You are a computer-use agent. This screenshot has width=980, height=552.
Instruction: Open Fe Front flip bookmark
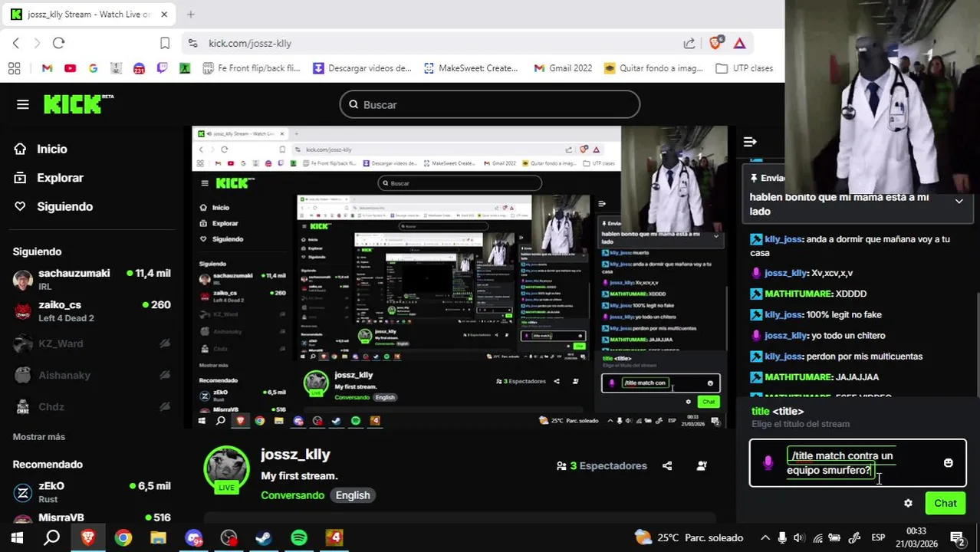coord(252,68)
